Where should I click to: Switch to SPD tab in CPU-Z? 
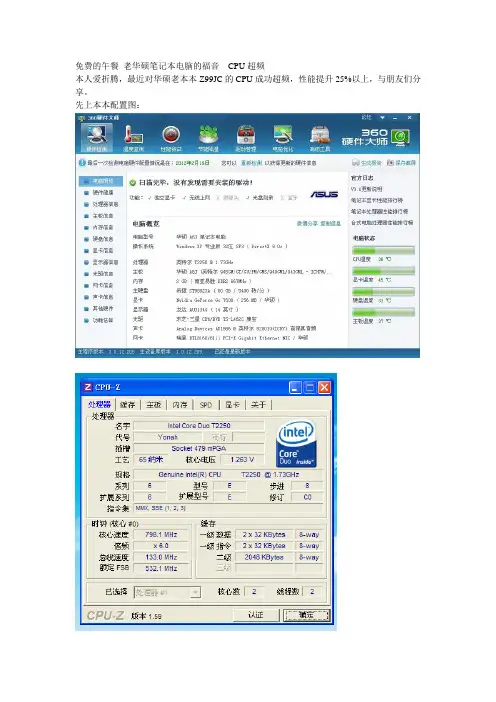(206, 405)
